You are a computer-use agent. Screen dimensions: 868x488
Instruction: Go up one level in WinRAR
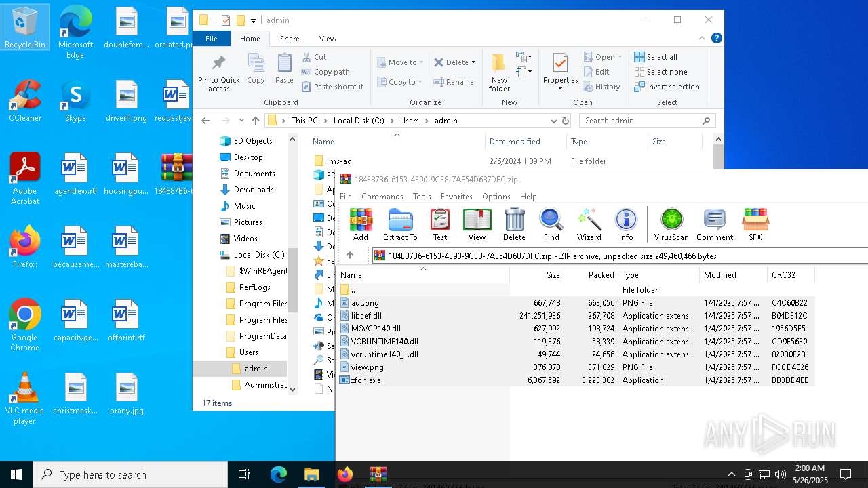(x=350, y=256)
